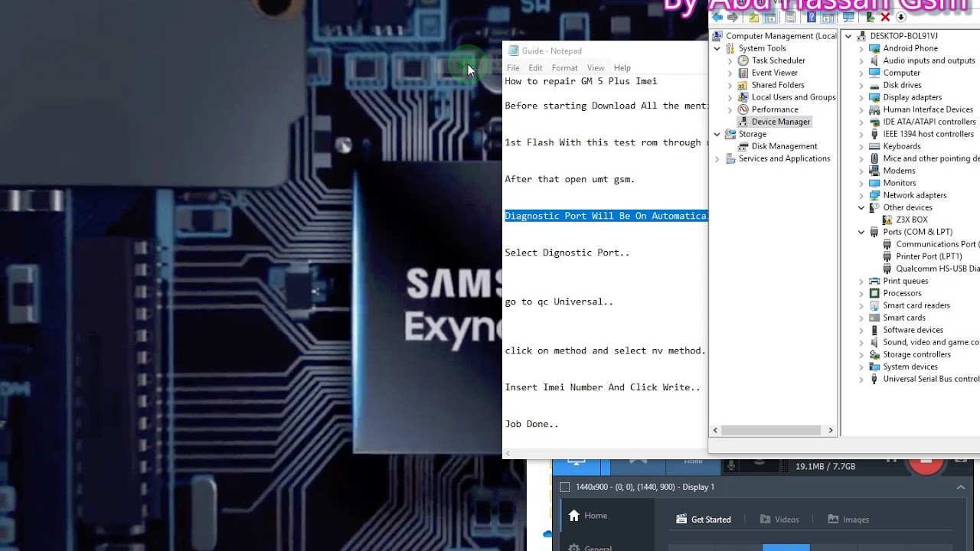This screenshot has width=980, height=551.
Task: Switch to the Videos tab in Bandicam
Action: click(x=779, y=519)
